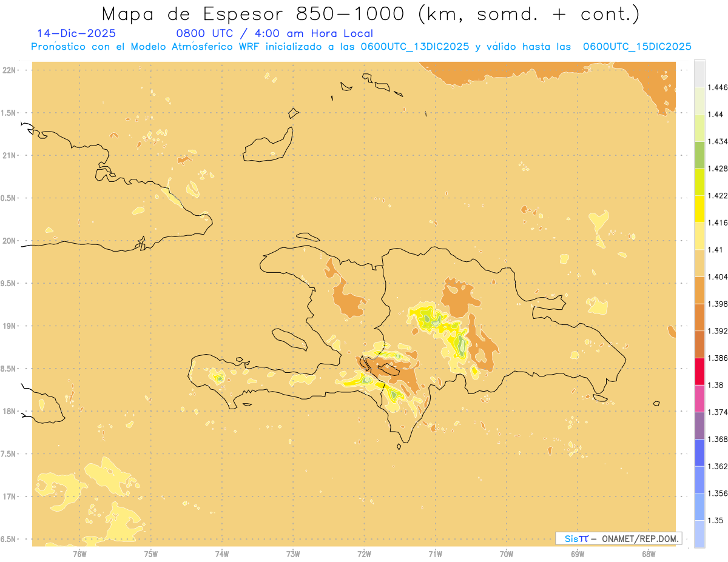The image size is (728, 562).
Task: Click the 70W longitude label
Action: pos(507,554)
